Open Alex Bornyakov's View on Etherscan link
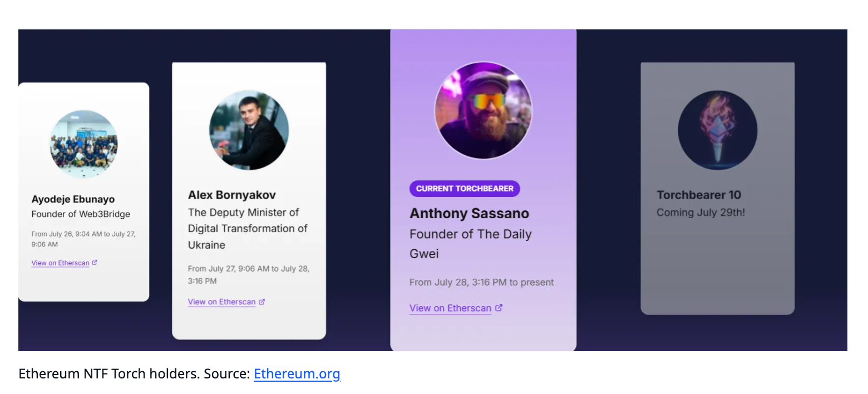Image resolution: width=868 pixels, height=394 pixels. [221, 302]
